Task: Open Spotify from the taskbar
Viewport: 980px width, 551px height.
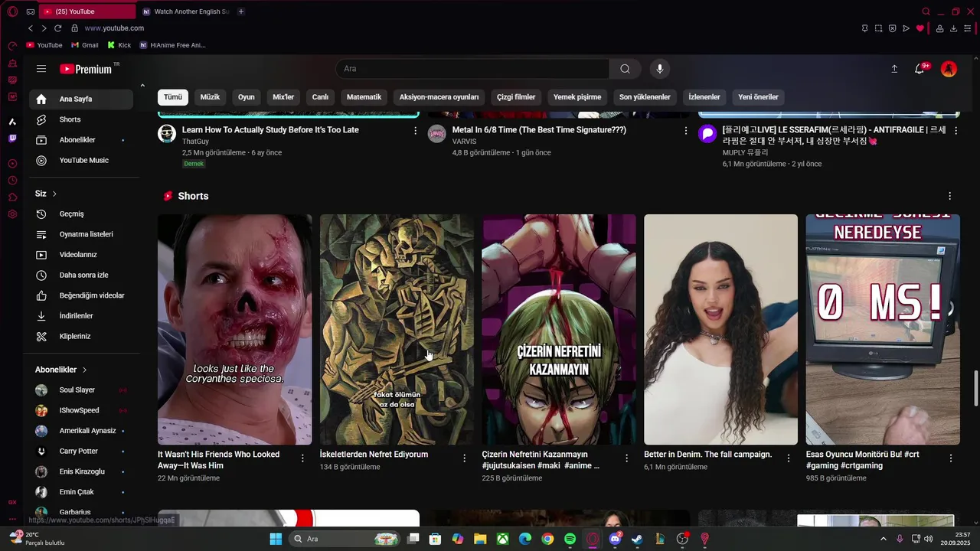Action: (570, 539)
